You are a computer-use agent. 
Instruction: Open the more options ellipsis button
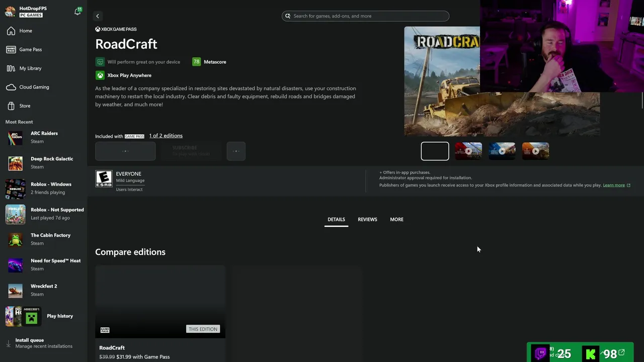coord(236,151)
